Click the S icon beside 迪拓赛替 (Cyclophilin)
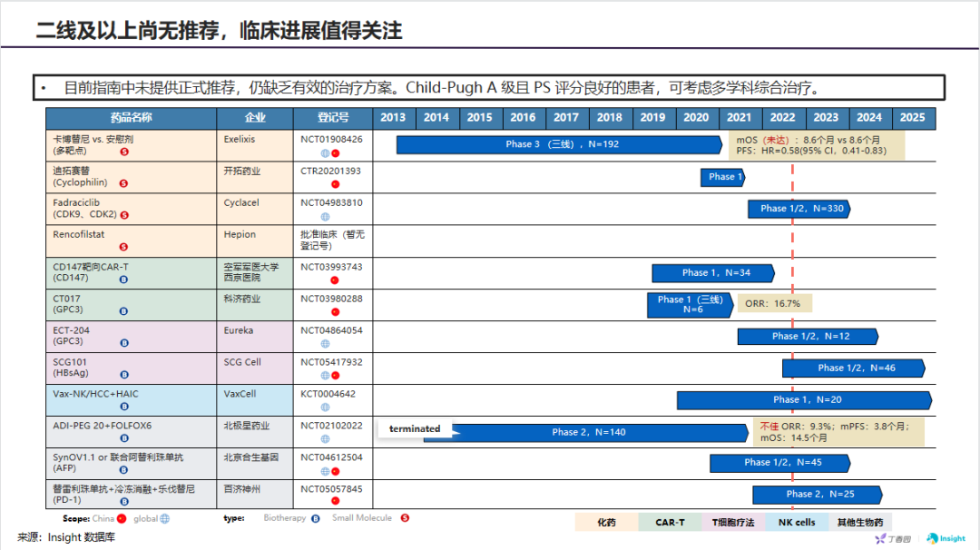The width and height of the screenshot is (980, 550). (x=123, y=183)
